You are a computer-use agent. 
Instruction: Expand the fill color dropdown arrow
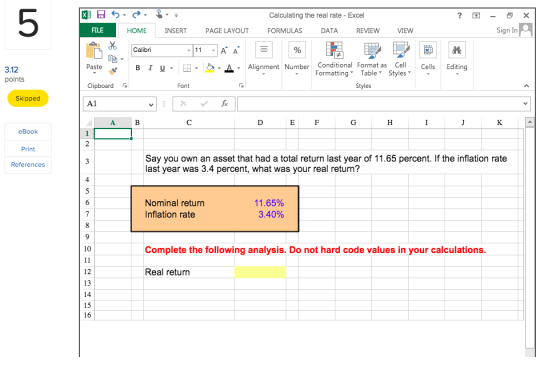pyautogui.click(x=219, y=68)
